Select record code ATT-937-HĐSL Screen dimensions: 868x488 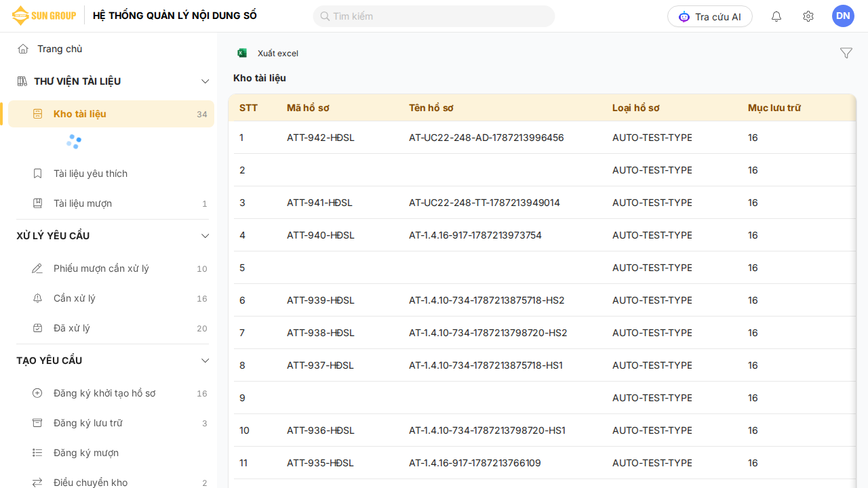click(x=321, y=365)
